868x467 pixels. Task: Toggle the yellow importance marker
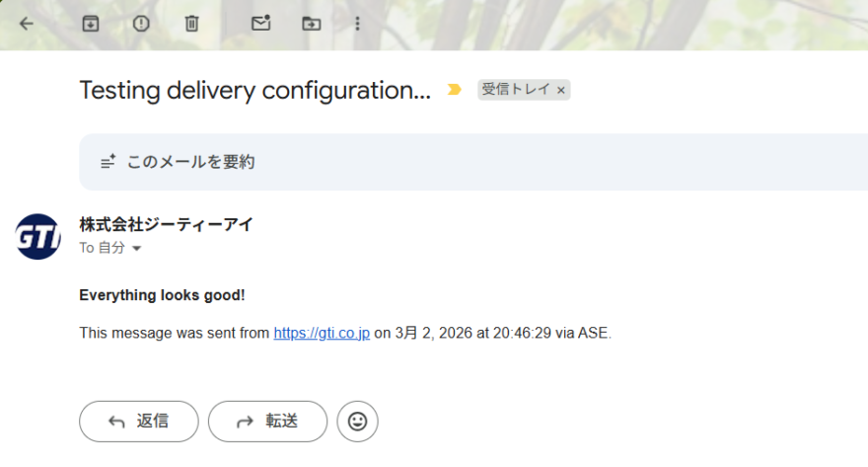tap(454, 90)
